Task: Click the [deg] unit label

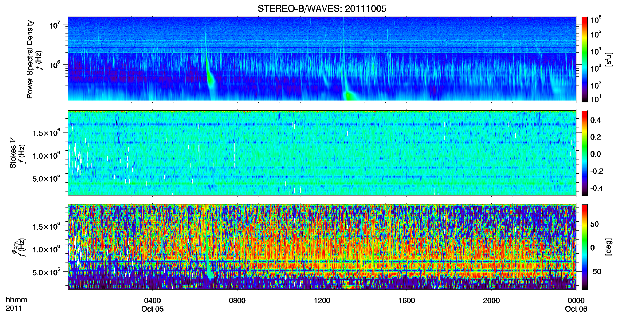Action: click(609, 247)
